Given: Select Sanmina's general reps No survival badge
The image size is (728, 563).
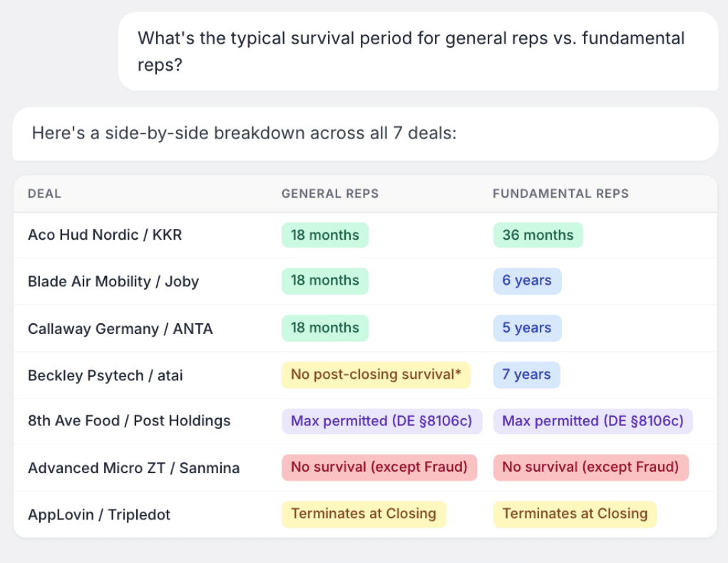Looking at the screenshot, I should click(x=379, y=467).
